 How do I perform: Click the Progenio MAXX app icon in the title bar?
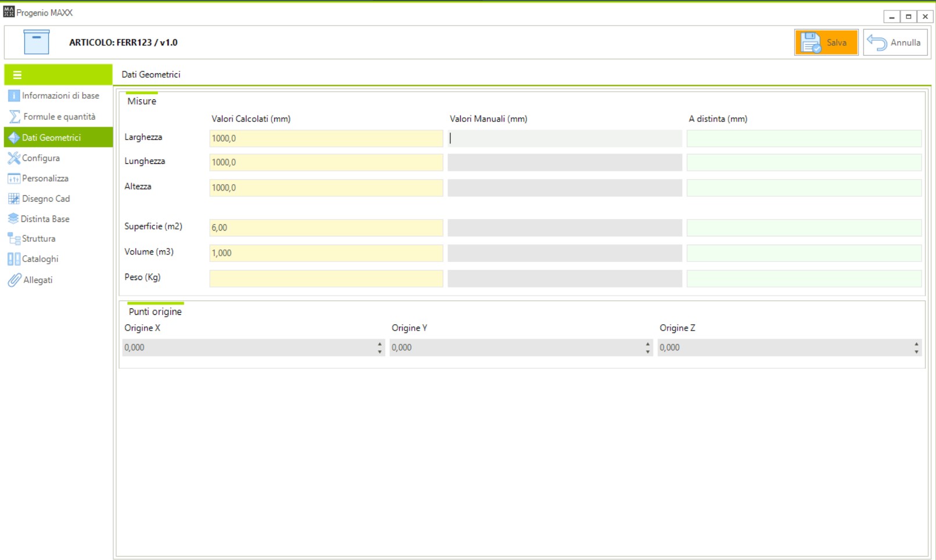[x=9, y=12]
